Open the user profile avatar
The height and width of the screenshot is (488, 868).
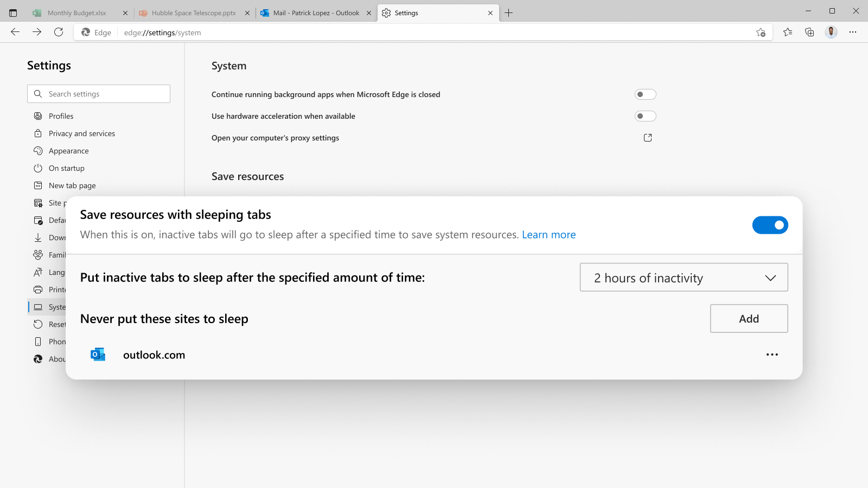point(831,32)
